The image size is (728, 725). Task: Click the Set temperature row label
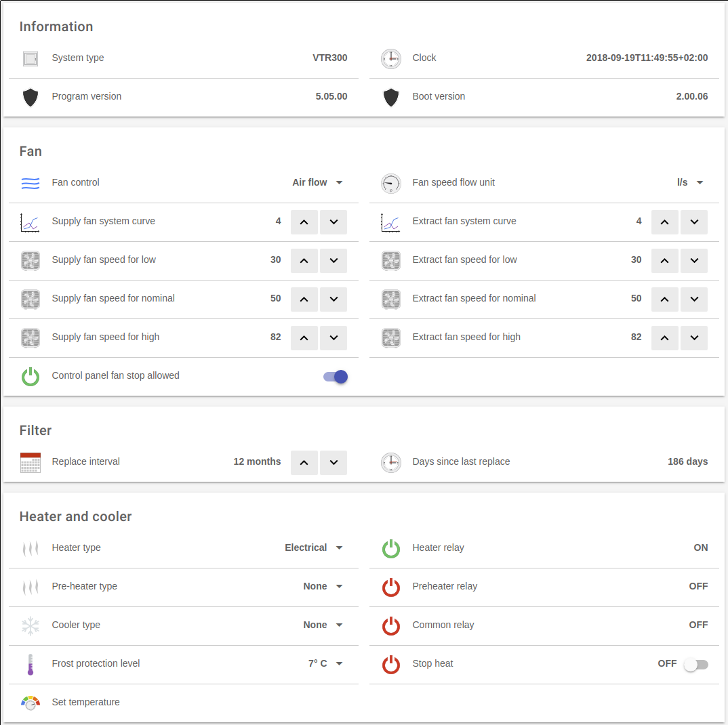tap(86, 703)
